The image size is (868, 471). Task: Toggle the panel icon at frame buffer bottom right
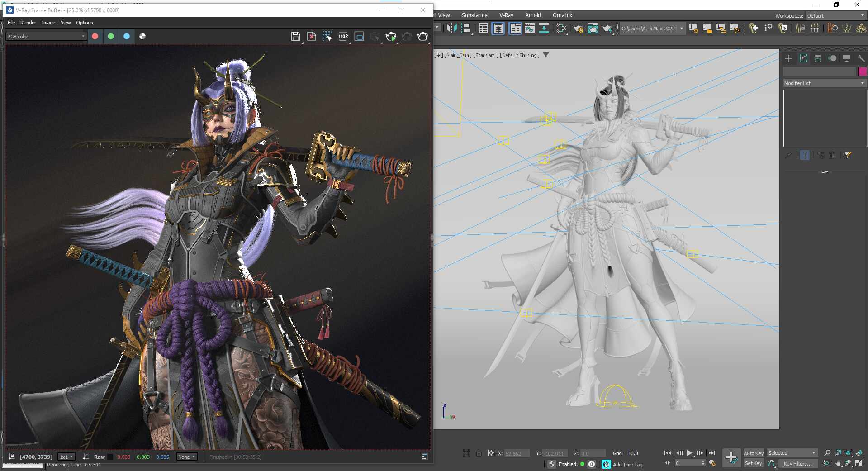(424, 457)
